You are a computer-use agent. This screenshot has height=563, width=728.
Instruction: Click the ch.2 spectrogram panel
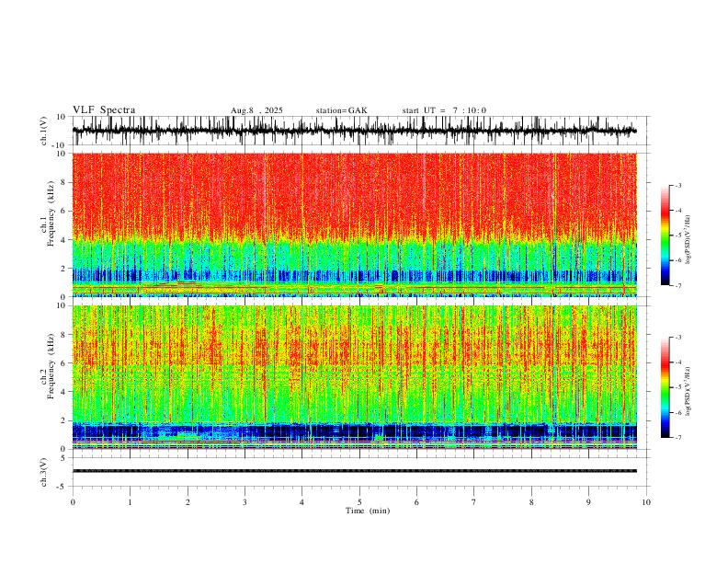point(354,377)
